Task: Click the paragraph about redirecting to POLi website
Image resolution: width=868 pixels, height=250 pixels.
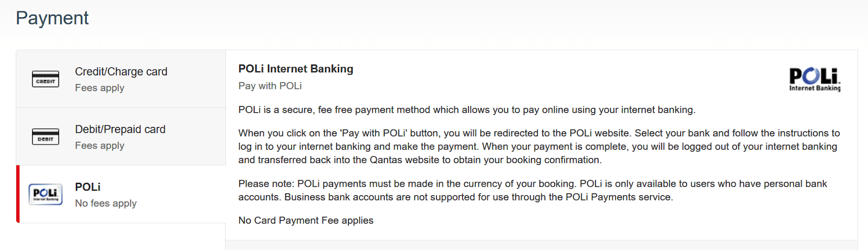Action: 539,146
